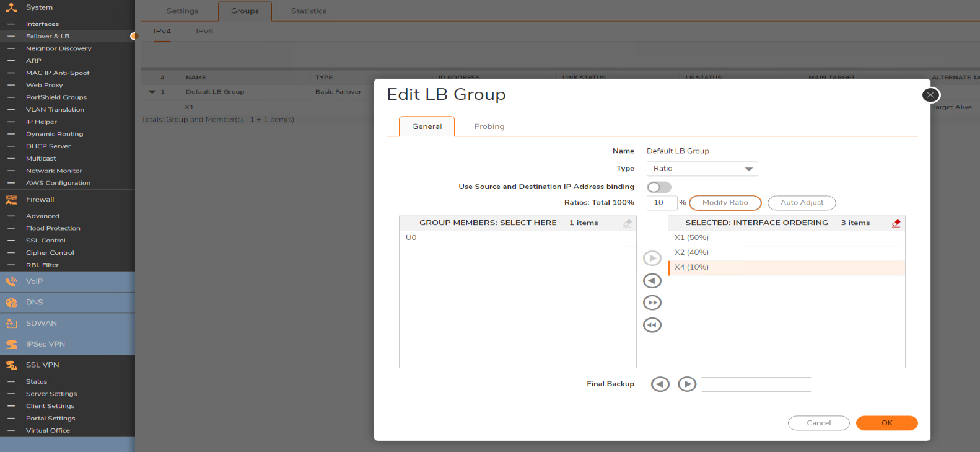980x452 pixels.
Task: Click the DNS section icon
Action: pos(11,303)
